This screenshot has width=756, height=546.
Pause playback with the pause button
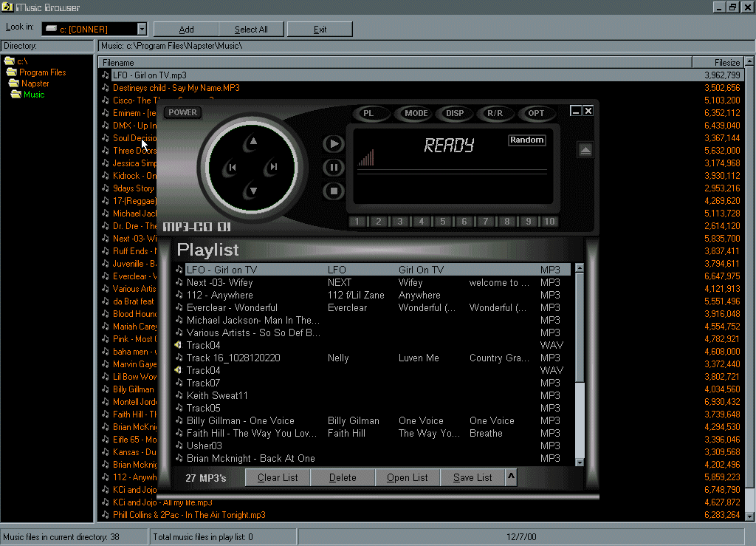(333, 168)
